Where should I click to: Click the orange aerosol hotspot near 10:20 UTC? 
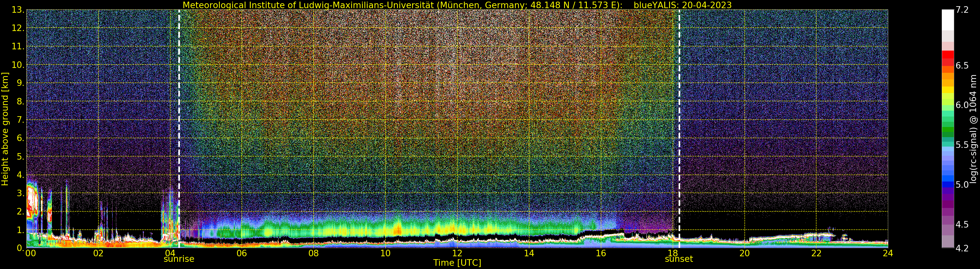pyautogui.click(x=397, y=229)
